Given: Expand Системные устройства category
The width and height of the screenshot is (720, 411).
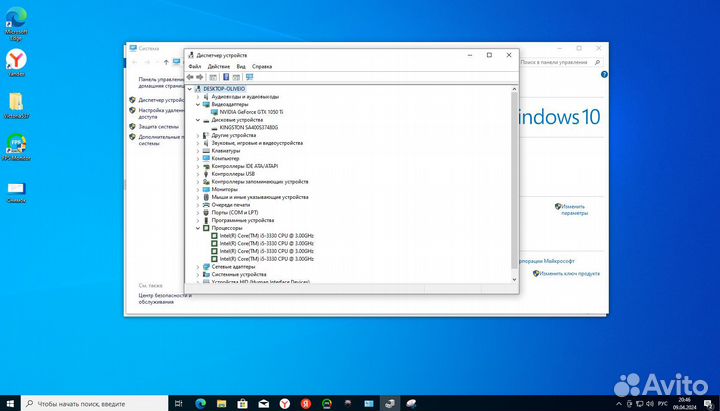Looking at the screenshot, I should [198, 274].
